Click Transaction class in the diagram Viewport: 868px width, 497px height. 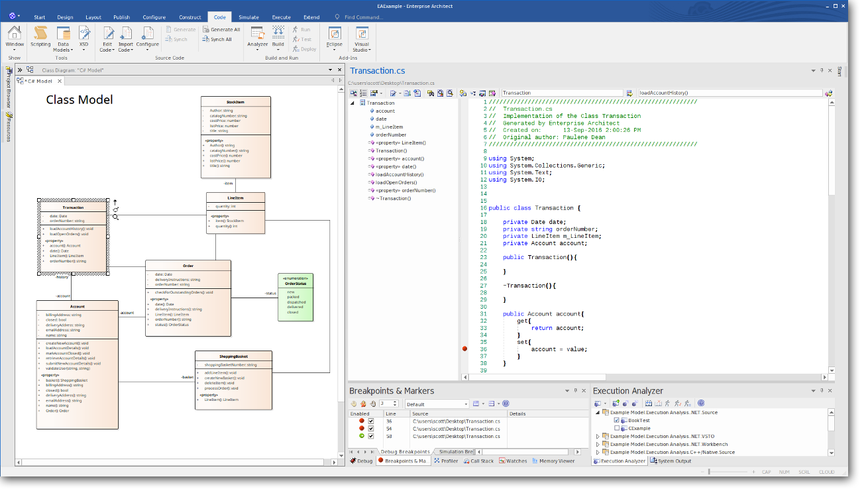pyautogui.click(x=73, y=237)
